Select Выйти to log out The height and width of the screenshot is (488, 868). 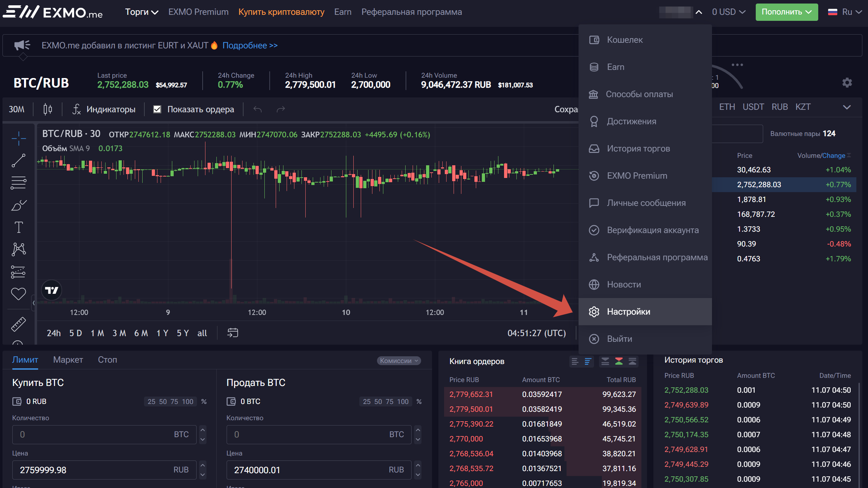point(645,339)
